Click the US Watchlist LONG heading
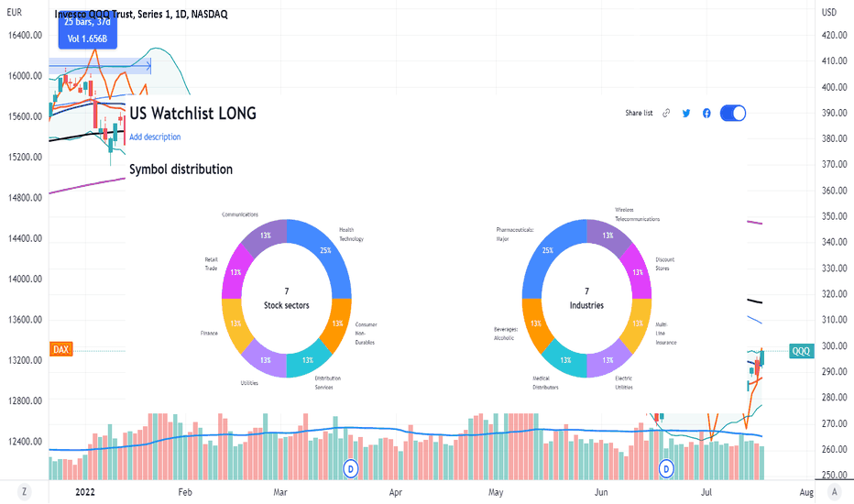 click(192, 114)
